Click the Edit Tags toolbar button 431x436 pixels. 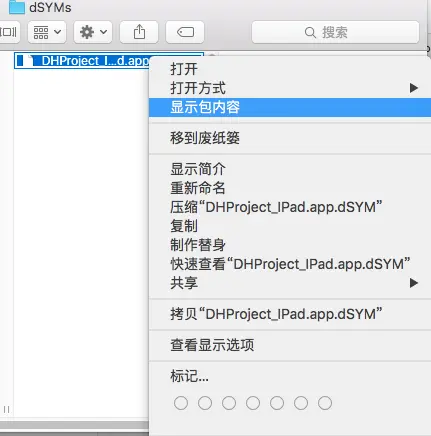[185, 32]
